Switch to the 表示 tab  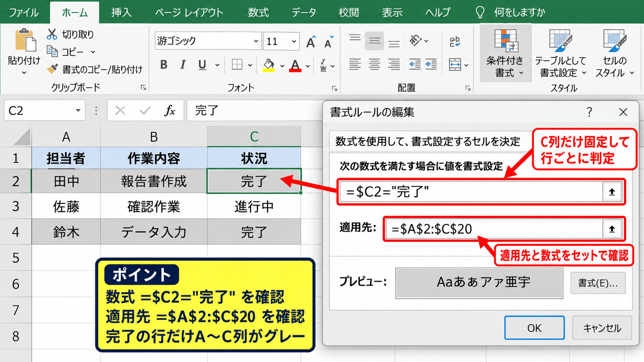(392, 13)
